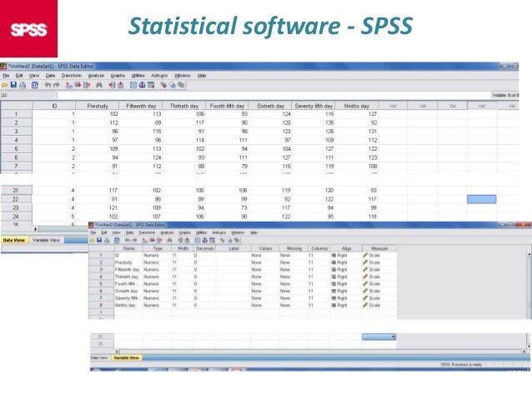Click Right align cell for Prestudy variable
The image size is (532, 399).
(346, 262)
